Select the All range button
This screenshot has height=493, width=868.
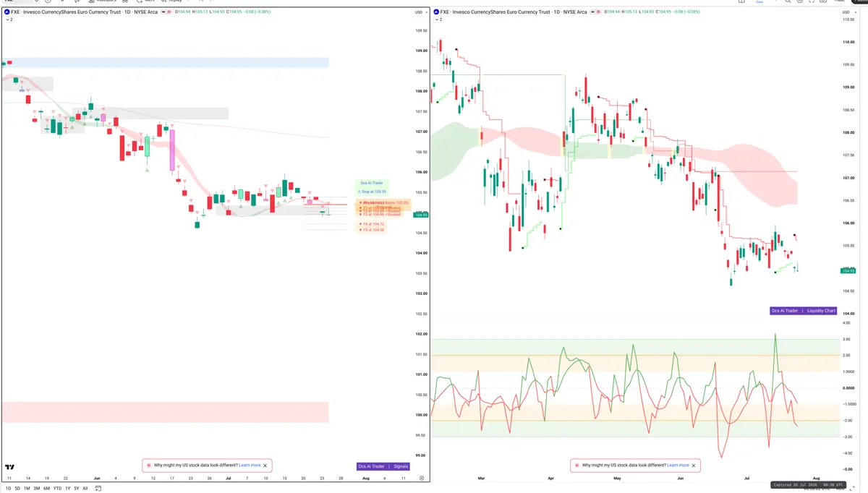point(85,489)
